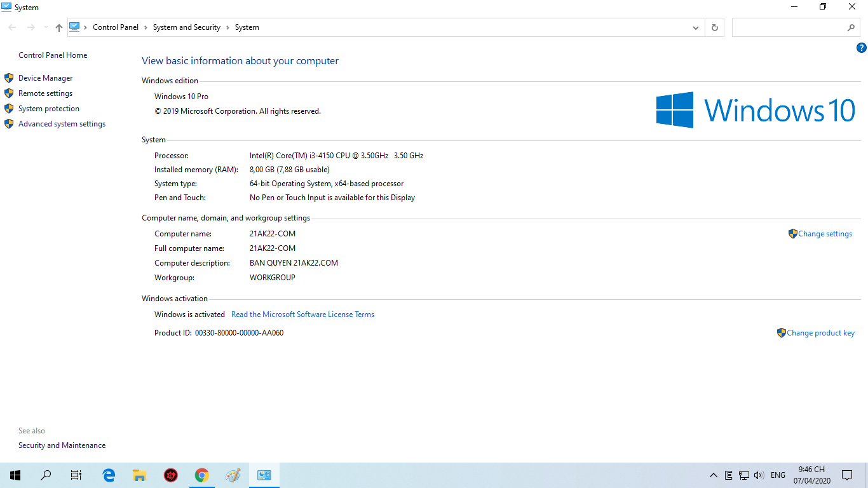Image resolution: width=868 pixels, height=488 pixels.
Task: Open Task View on the taskbar
Action: tap(76, 475)
